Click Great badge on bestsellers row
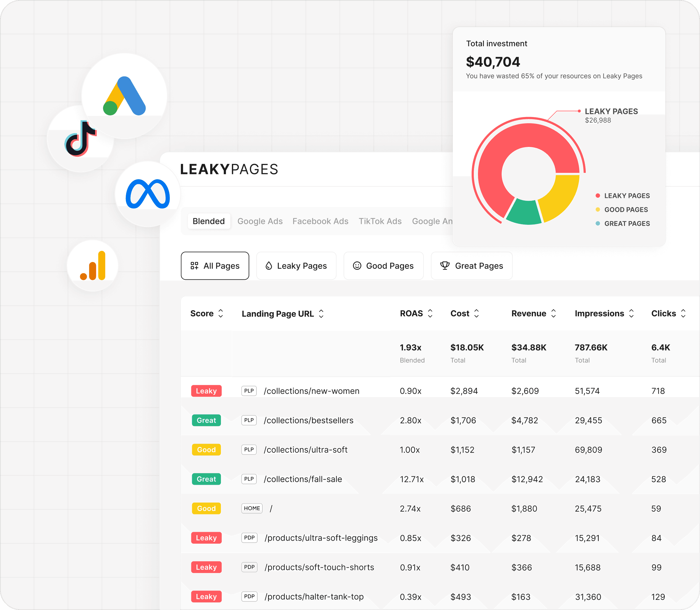This screenshot has height=610, width=700. (206, 420)
